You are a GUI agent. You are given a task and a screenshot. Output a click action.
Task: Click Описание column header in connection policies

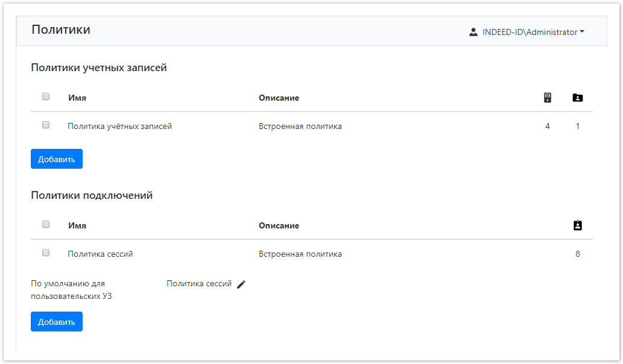[279, 226]
